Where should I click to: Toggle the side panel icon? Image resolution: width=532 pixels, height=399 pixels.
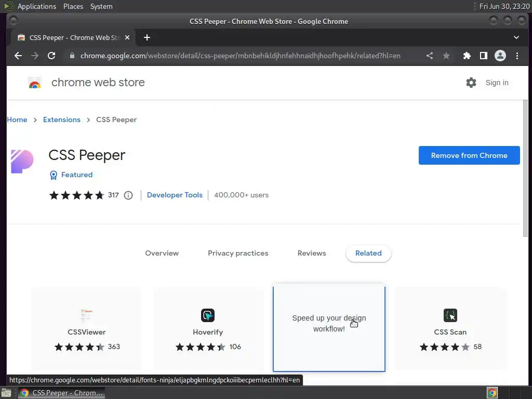tap(484, 56)
